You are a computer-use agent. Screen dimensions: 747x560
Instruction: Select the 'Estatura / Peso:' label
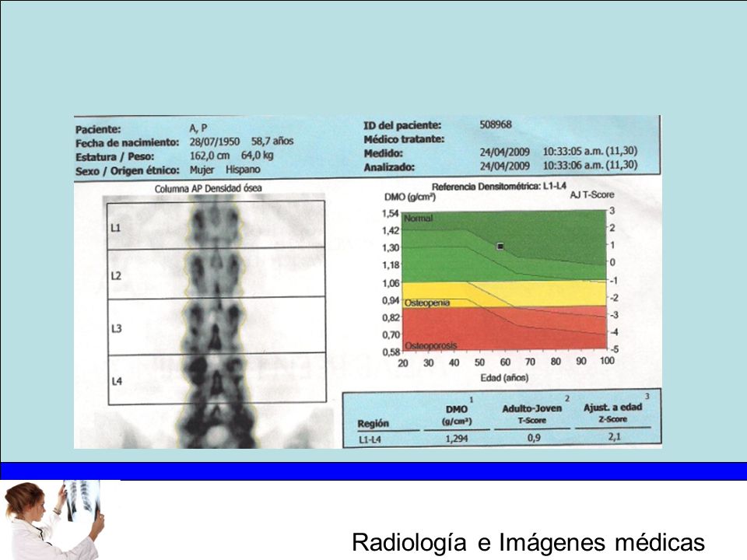coord(114,156)
